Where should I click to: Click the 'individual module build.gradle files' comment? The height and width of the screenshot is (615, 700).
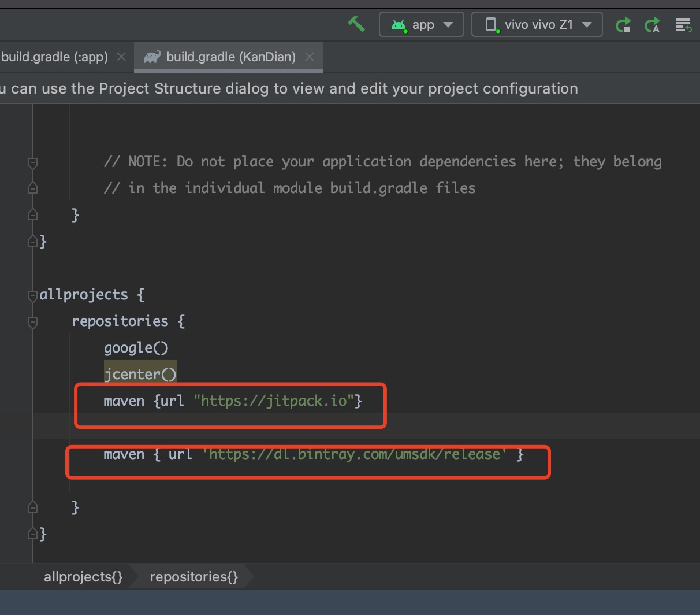coord(289,188)
